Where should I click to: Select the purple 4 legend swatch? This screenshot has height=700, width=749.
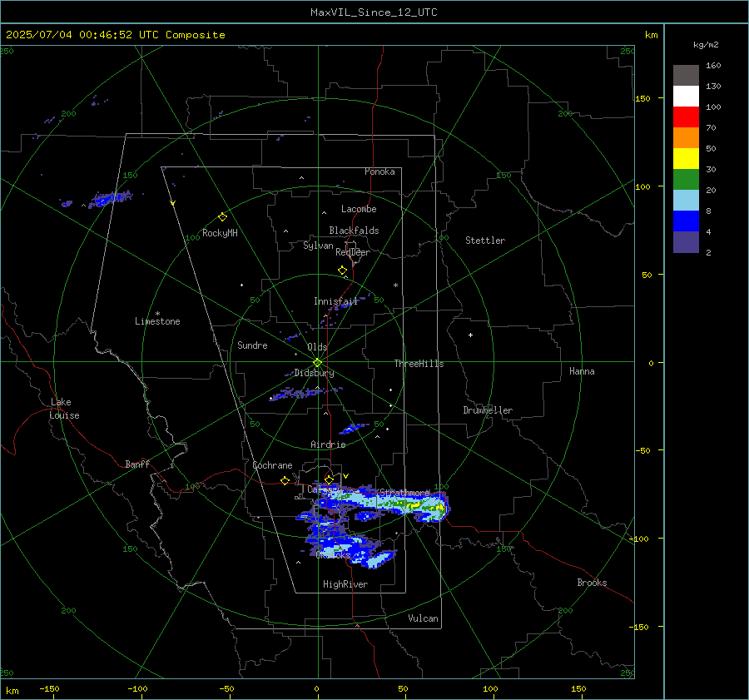tap(686, 241)
